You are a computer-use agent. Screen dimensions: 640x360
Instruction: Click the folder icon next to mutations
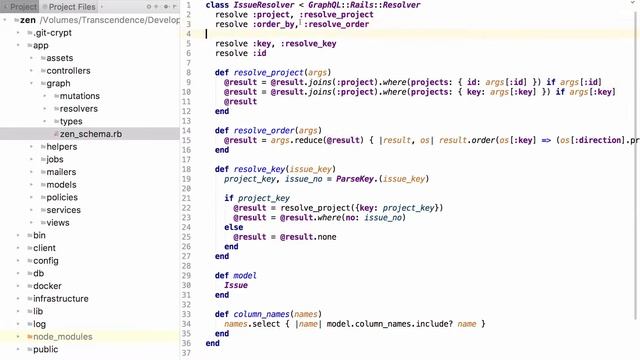pyautogui.click(x=57, y=96)
